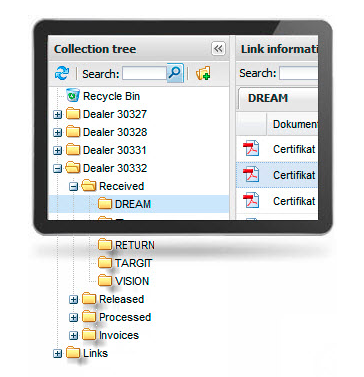Collapse the Received node
The height and width of the screenshot is (377, 364).
tap(74, 187)
